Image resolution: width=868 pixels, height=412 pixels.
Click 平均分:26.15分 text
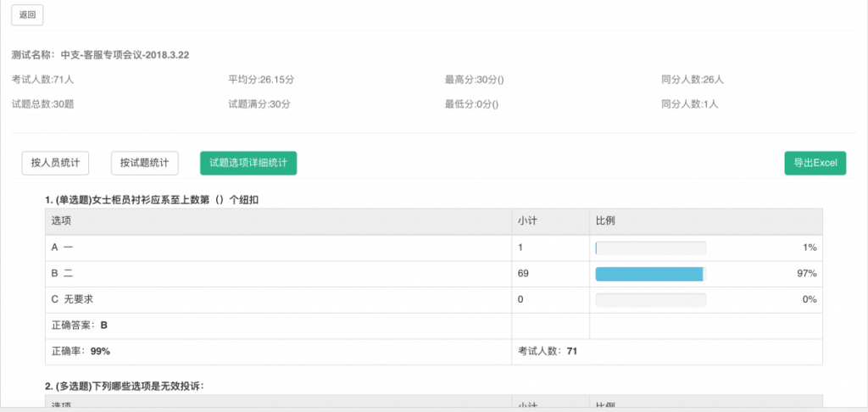(x=261, y=80)
